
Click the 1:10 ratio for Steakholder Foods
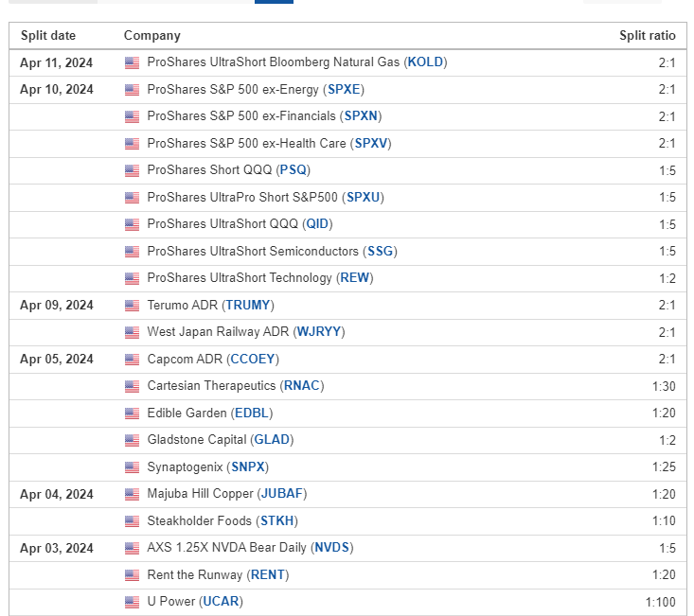click(x=664, y=521)
